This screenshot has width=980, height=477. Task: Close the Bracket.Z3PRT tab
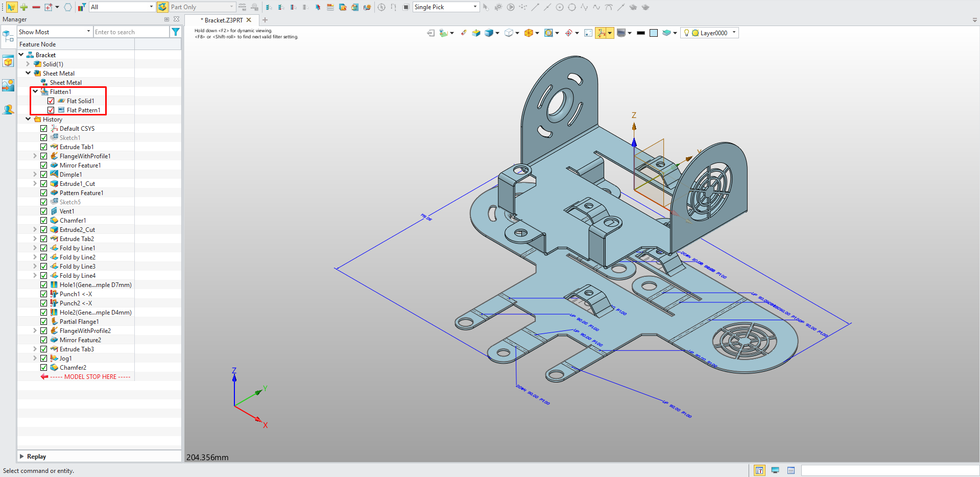249,20
